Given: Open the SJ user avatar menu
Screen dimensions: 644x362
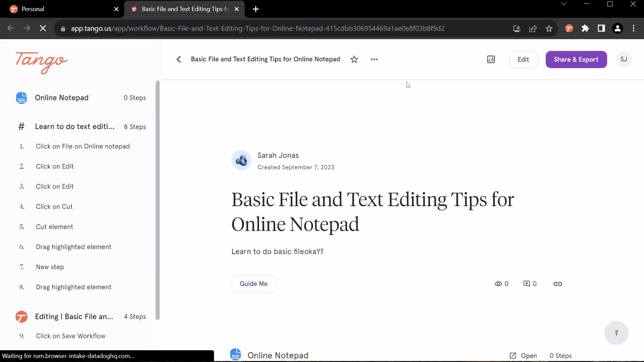Looking at the screenshot, I should (624, 59).
